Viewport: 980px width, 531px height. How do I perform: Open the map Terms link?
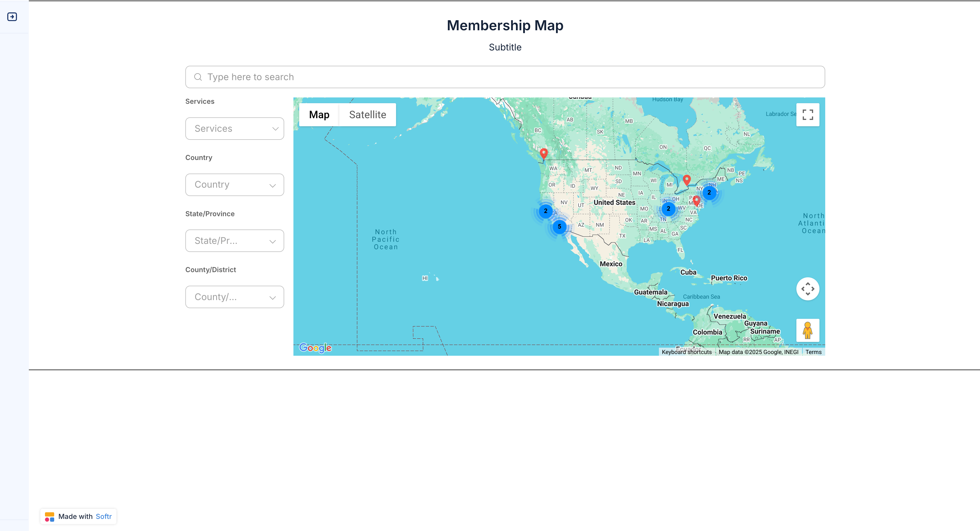click(813, 352)
